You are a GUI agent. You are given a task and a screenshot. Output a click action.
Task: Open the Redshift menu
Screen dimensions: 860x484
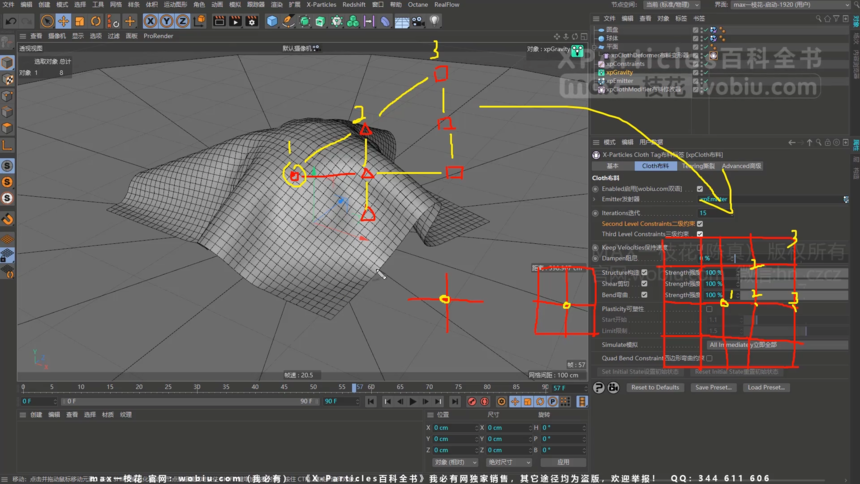pyautogui.click(x=354, y=4)
